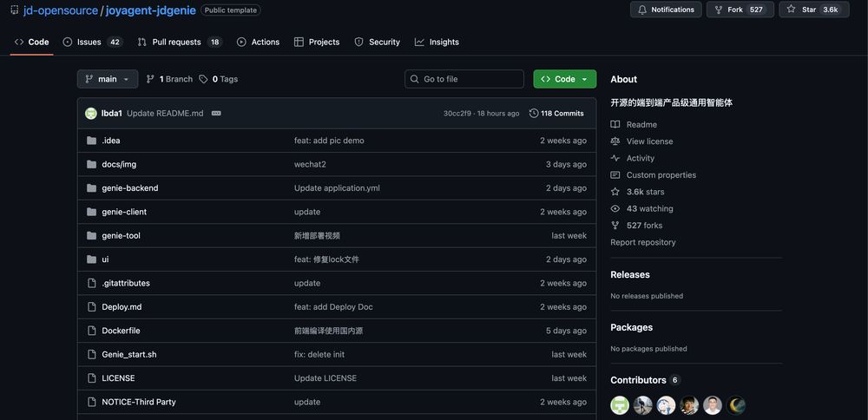Open the Activity link in About
This screenshot has height=420, width=868.
point(633,158)
